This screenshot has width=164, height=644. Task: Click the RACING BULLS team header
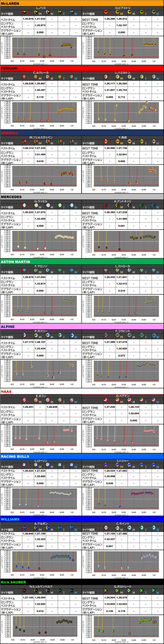coord(82,456)
